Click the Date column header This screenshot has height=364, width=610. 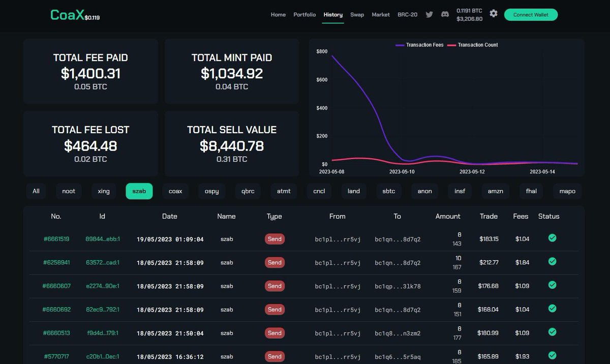[170, 216]
